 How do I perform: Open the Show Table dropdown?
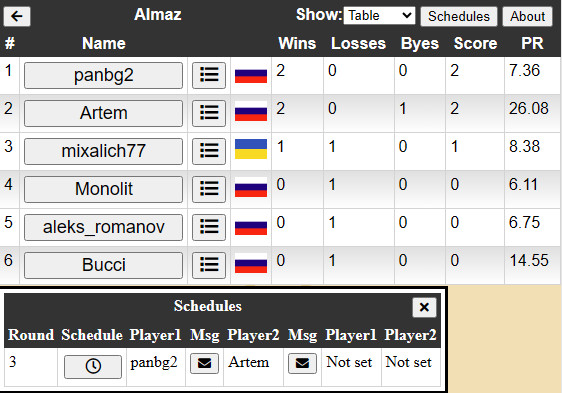[x=379, y=16]
